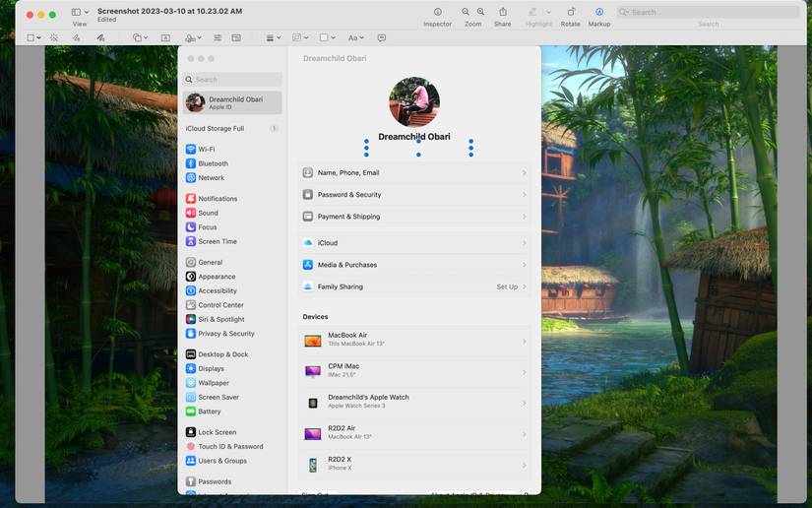Open the Border Color dropdown

[x=300, y=37]
